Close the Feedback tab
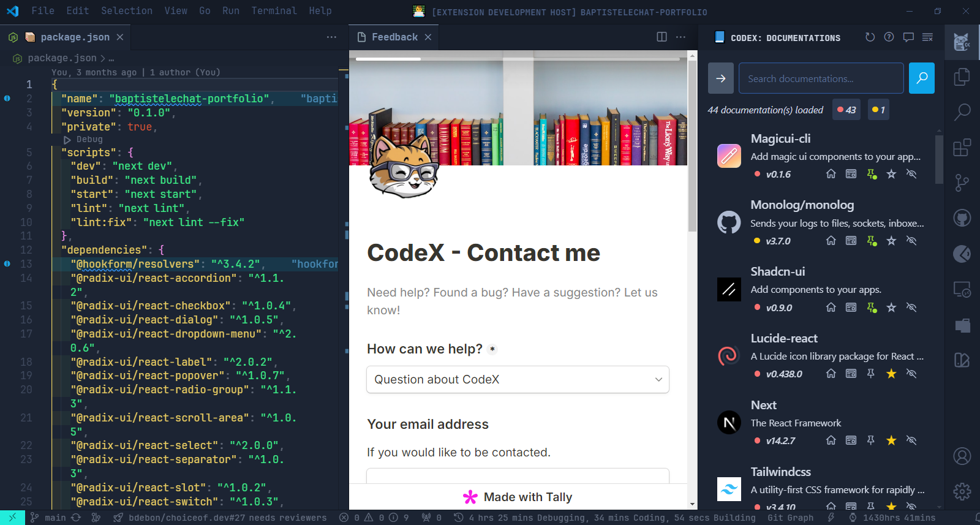 [x=428, y=37]
